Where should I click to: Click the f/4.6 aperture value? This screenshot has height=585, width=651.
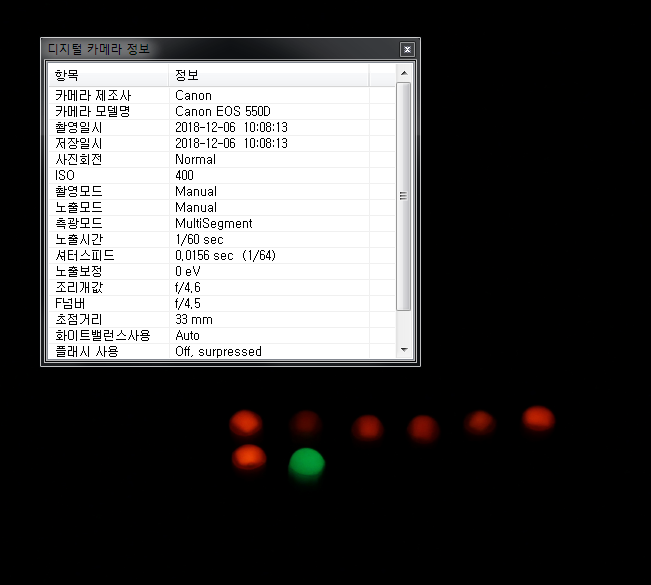[x=188, y=287]
